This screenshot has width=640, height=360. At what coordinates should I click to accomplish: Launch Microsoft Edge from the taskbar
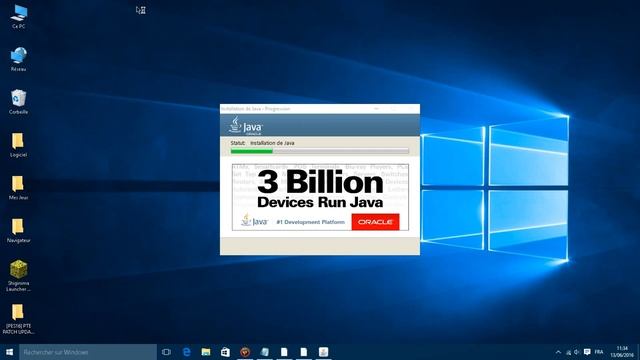pos(186,352)
